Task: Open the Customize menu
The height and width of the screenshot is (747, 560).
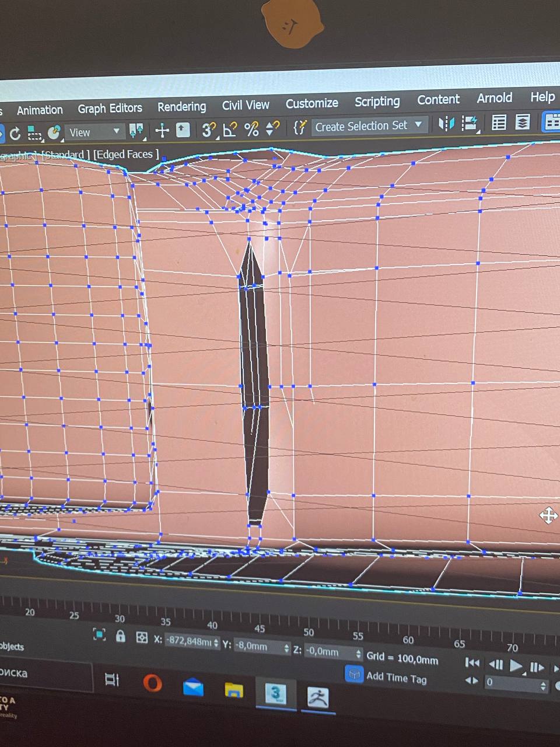Action: 312,103
